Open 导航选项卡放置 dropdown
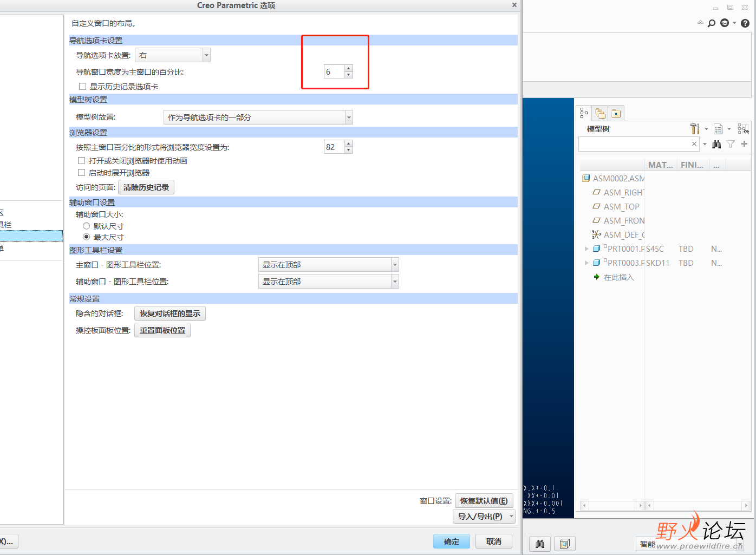 (172, 55)
